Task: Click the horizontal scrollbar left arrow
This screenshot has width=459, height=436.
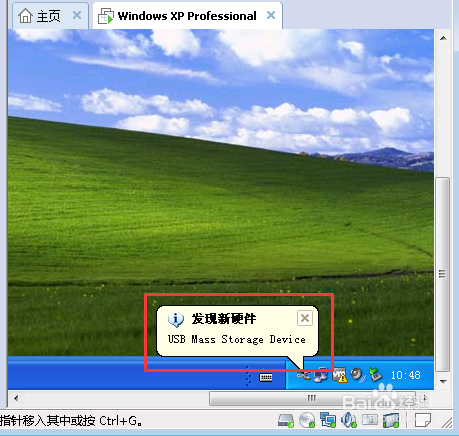Action: pos(16,398)
